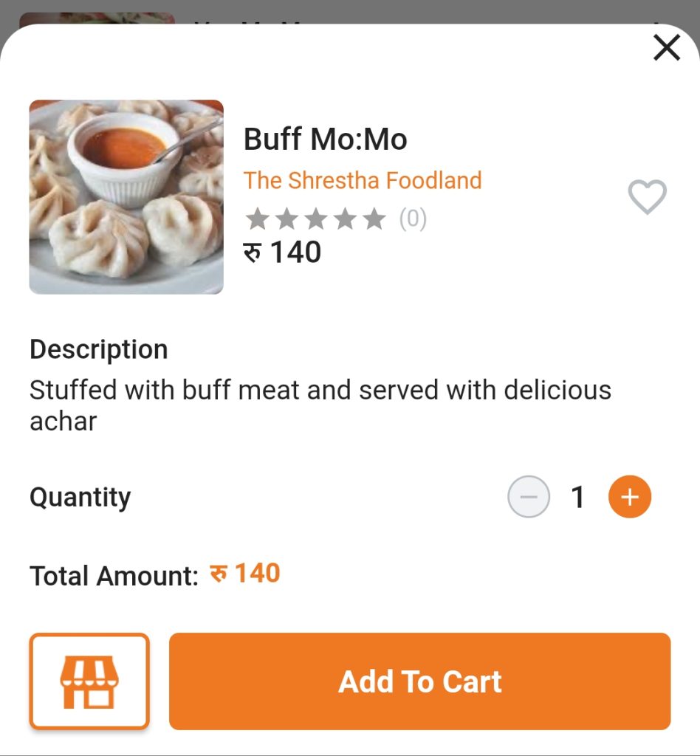Tap the item price रु 140
This screenshot has width=700, height=756.
[282, 252]
